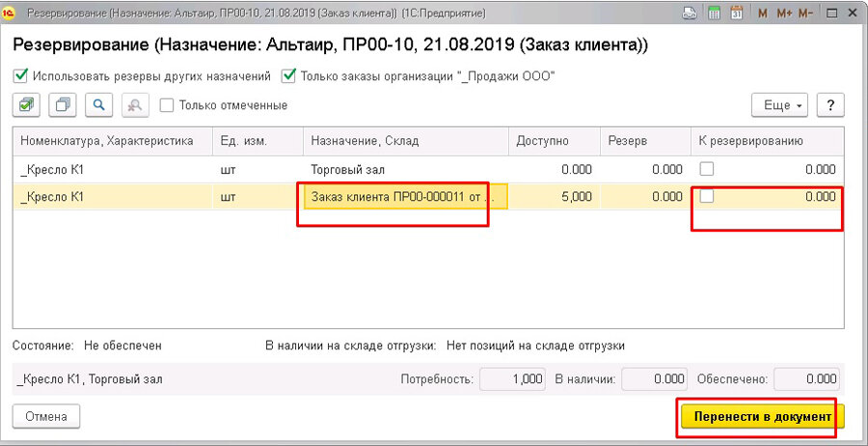Sort by 'Номенклатура, Характеристика' column header
Image resolution: width=868 pixels, height=446 pixels.
point(113,141)
